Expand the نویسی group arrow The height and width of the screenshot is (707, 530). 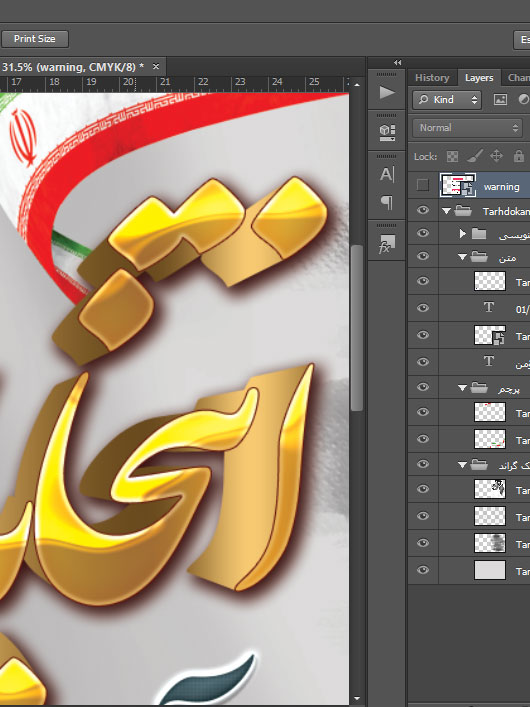coord(462,234)
